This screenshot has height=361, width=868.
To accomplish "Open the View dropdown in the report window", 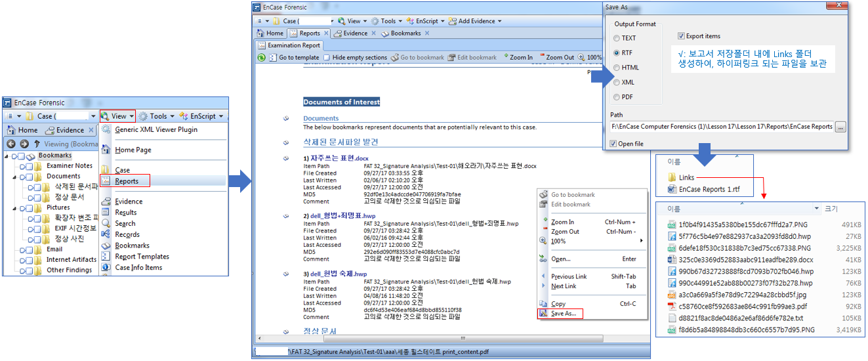I will coord(351,21).
